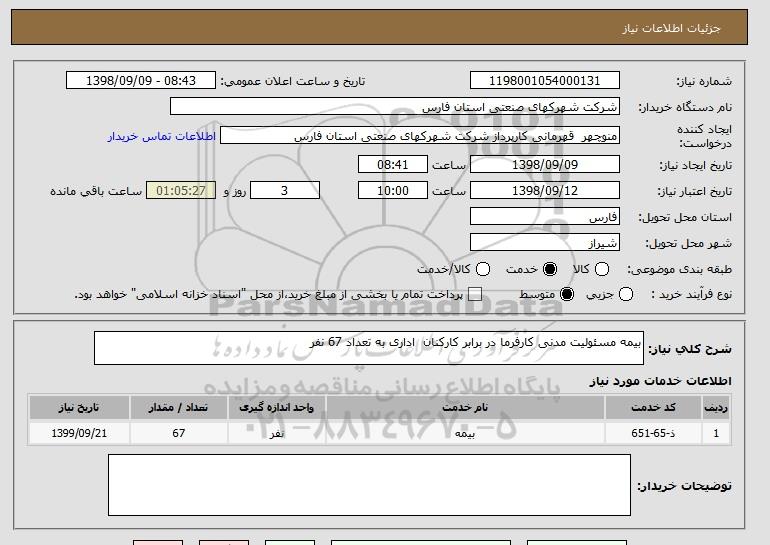
Task: Click the ردیف column header
Action: [x=716, y=408]
